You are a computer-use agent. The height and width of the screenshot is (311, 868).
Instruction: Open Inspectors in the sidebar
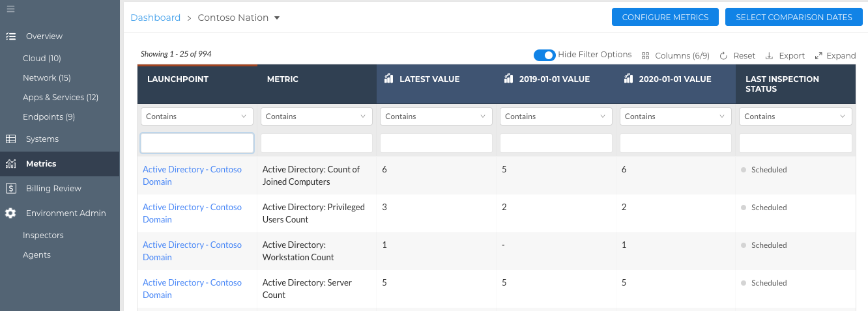[43, 236]
